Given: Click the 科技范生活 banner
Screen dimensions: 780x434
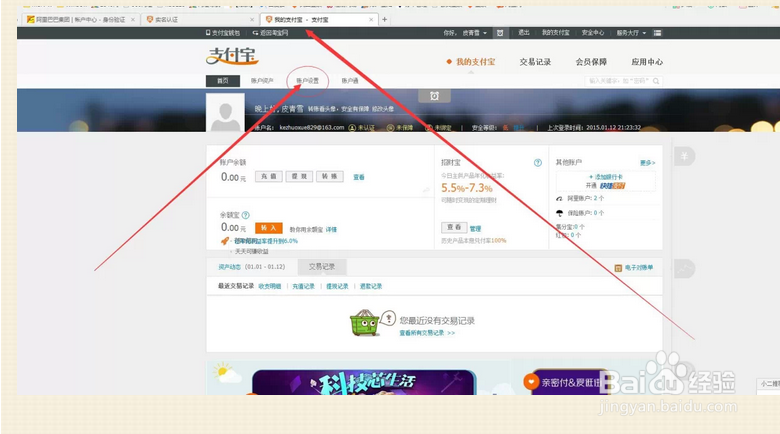Looking at the screenshot, I should pyautogui.click(x=364, y=382).
